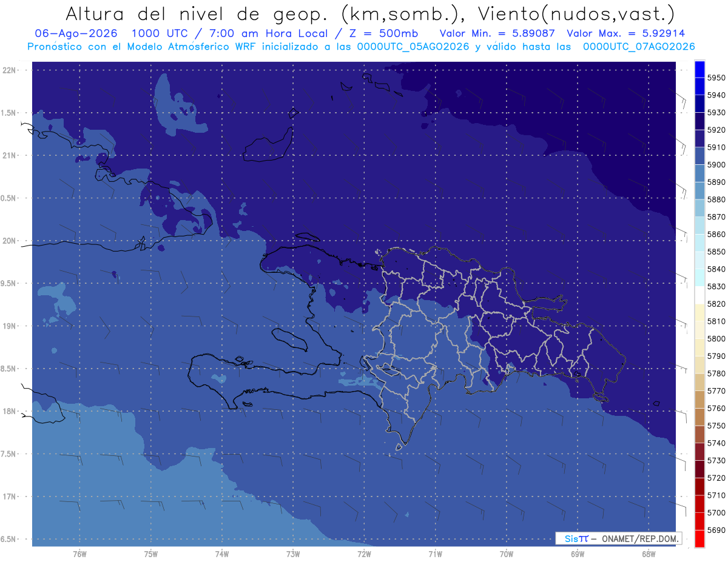This screenshot has width=728, height=562.
Task: Click the '17N' latitude label
Action: pos(10,497)
